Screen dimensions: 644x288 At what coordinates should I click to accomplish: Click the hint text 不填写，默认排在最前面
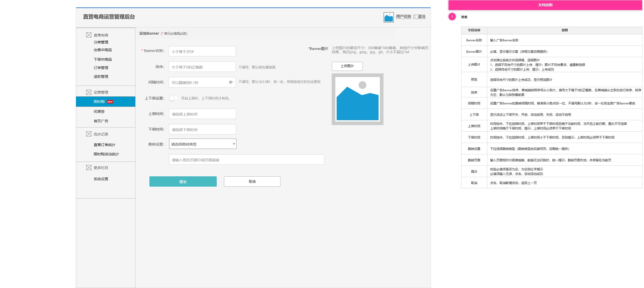coord(257,67)
